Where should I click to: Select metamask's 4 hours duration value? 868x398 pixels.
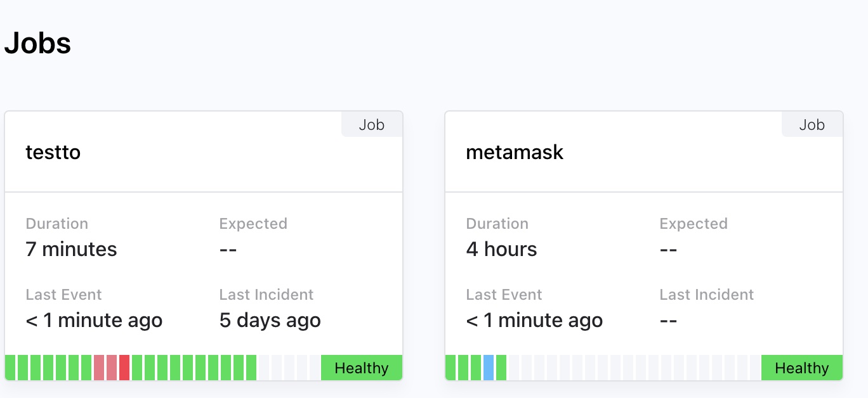(x=501, y=249)
